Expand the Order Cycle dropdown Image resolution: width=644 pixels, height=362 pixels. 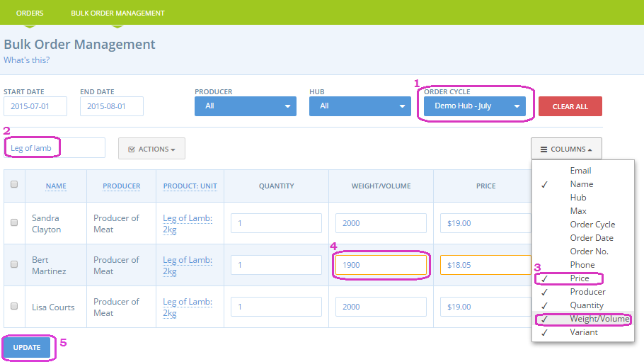coord(474,106)
